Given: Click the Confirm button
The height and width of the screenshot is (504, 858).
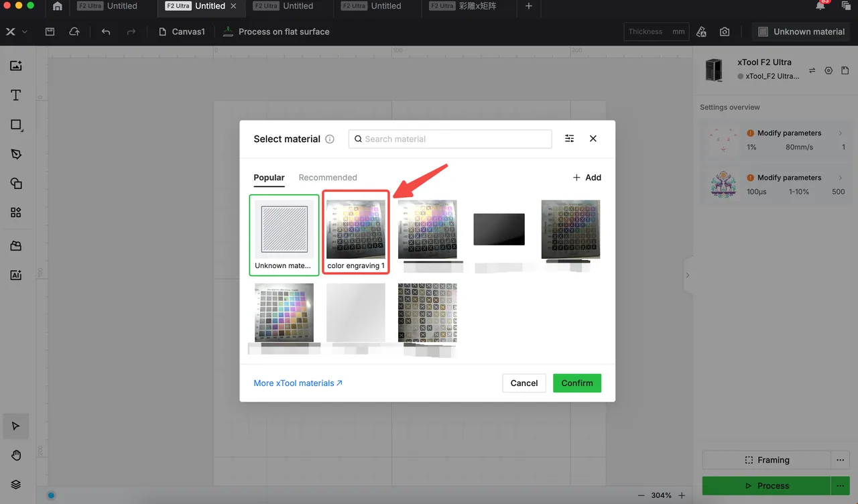Looking at the screenshot, I should pos(577,383).
